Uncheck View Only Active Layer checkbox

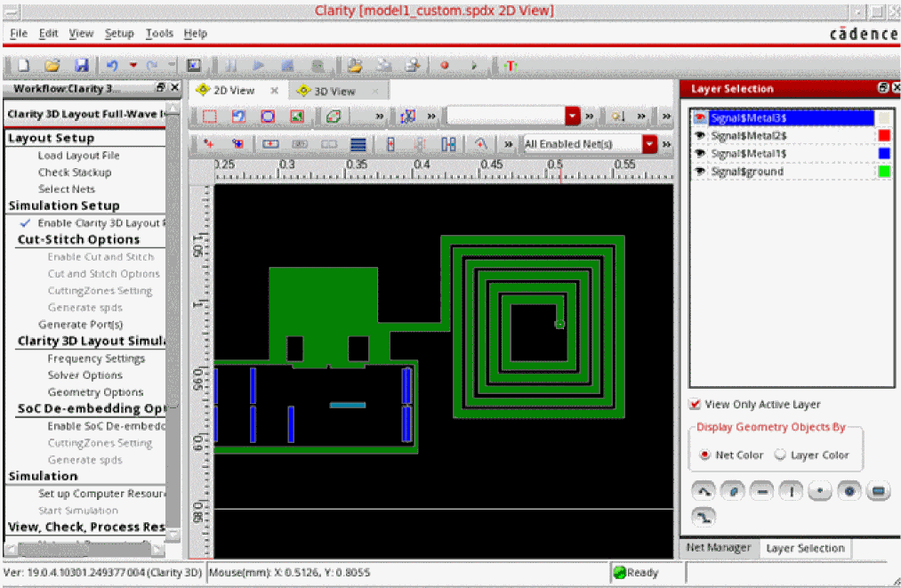[695, 404]
